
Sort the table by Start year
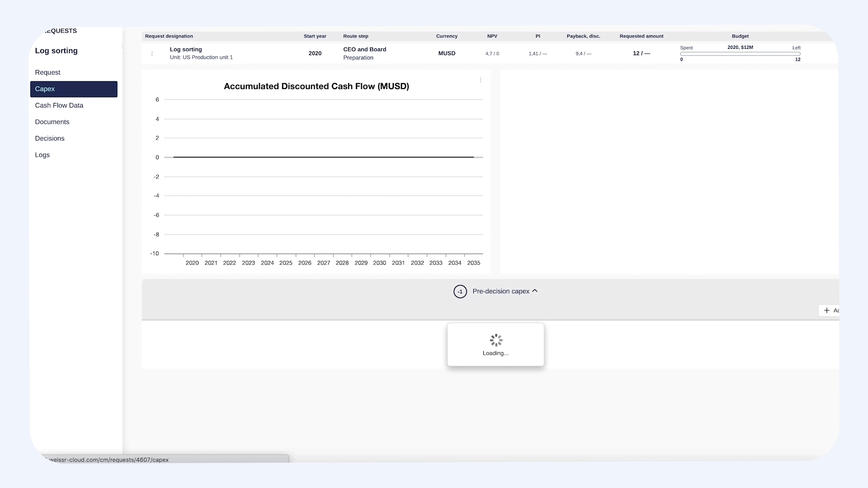(315, 36)
